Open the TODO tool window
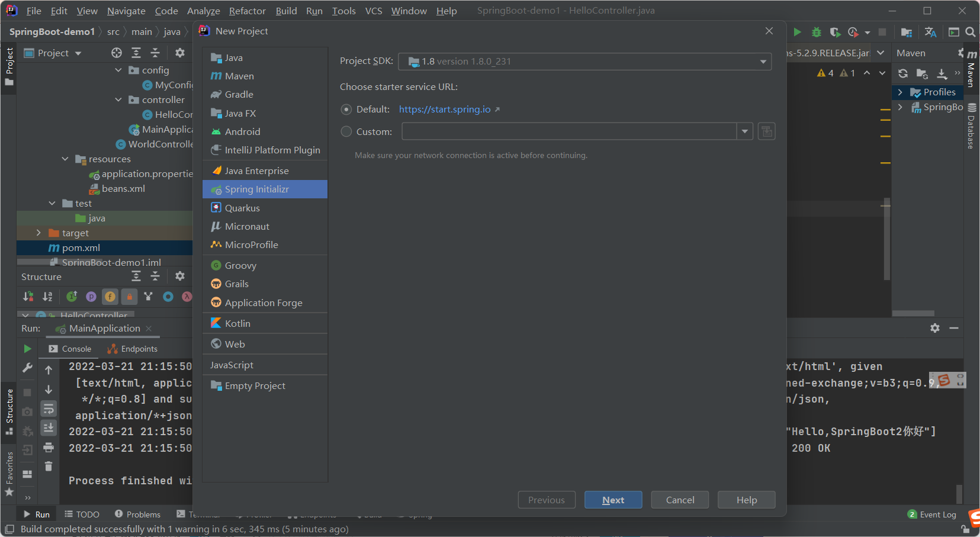 [82, 515]
